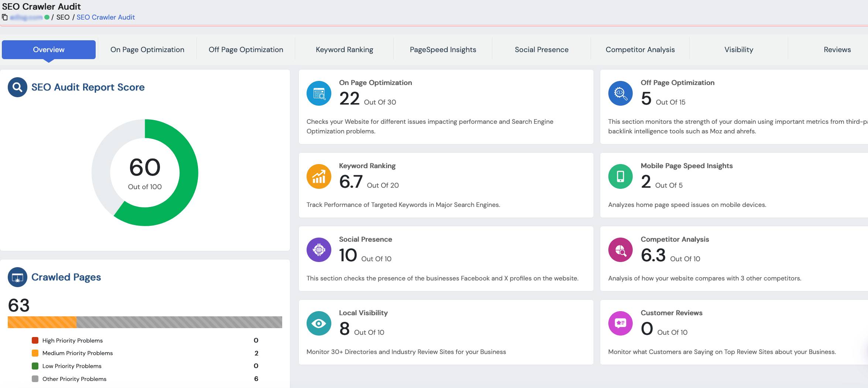Click the SEO Audit Report Score magnifier icon
The height and width of the screenshot is (388, 868).
[x=17, y=87]
